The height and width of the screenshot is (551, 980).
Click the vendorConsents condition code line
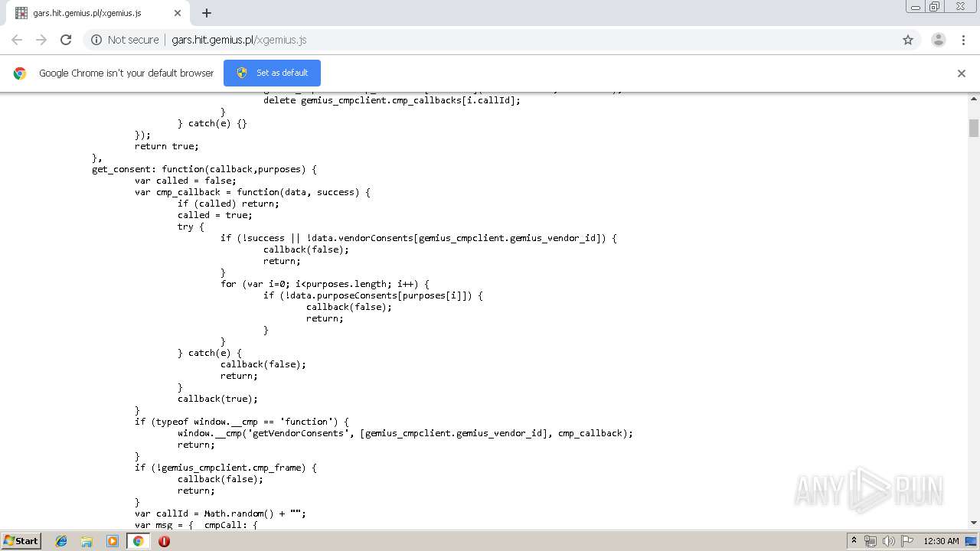pyautogui.click(x=419, y=238)
